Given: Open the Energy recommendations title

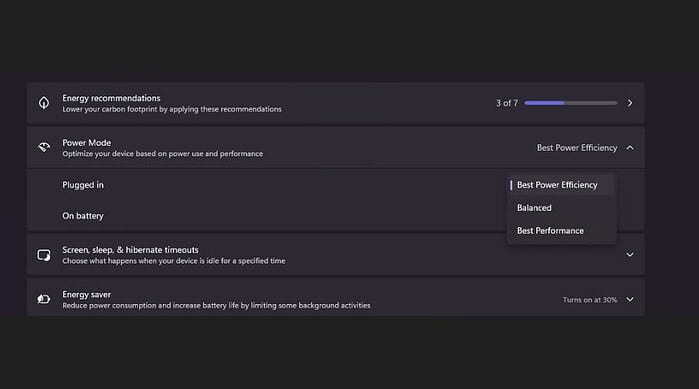Looking at the screenshot, I should [111, 98].
